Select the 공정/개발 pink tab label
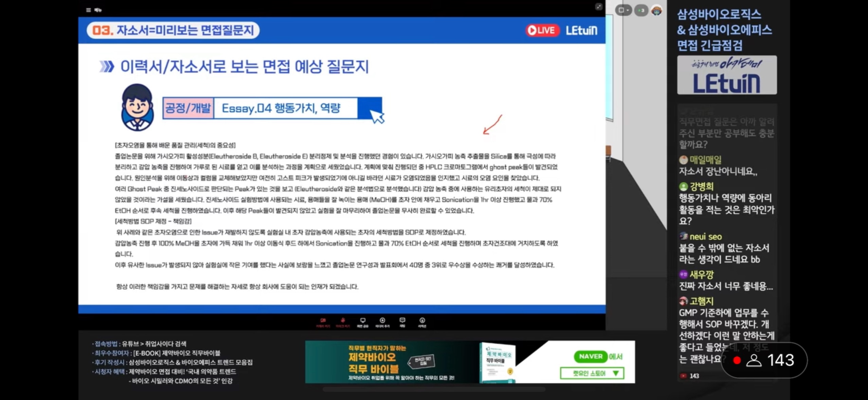 pyautogui.click(x=188, y=108)
